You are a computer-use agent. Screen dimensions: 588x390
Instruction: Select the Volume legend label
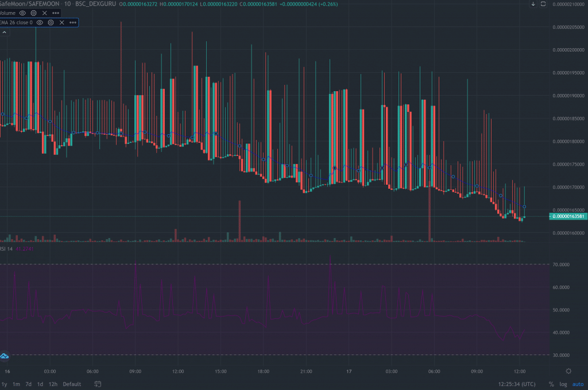7,13
